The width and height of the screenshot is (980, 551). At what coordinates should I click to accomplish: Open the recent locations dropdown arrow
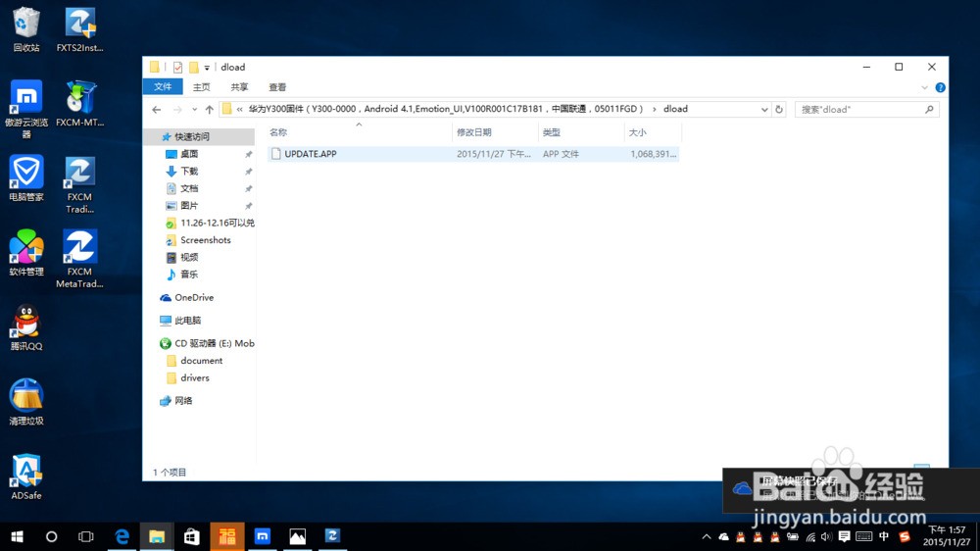click(194, 110)
